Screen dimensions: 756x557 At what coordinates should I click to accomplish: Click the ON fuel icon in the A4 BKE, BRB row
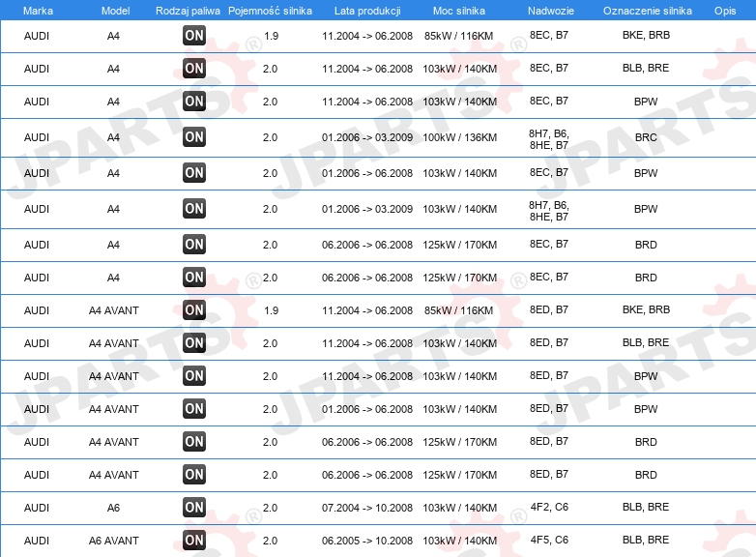(x=194, y=36)
